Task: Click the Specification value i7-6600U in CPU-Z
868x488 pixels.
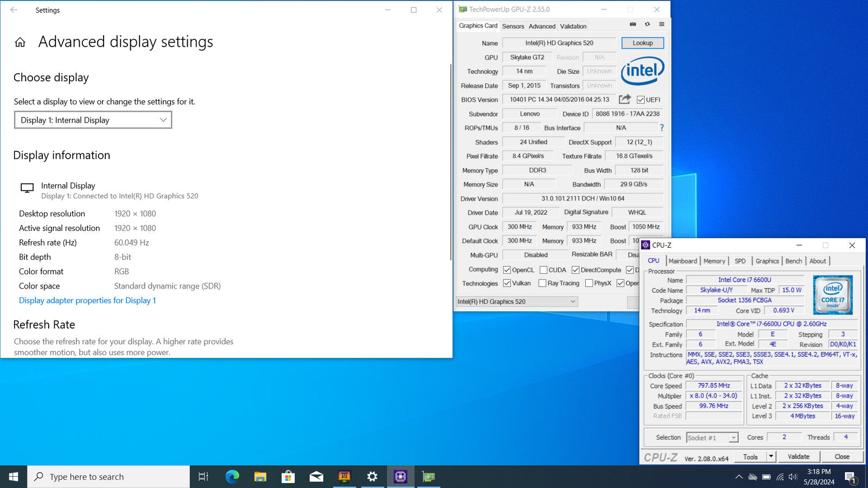Action: click(x=771, y=324)
